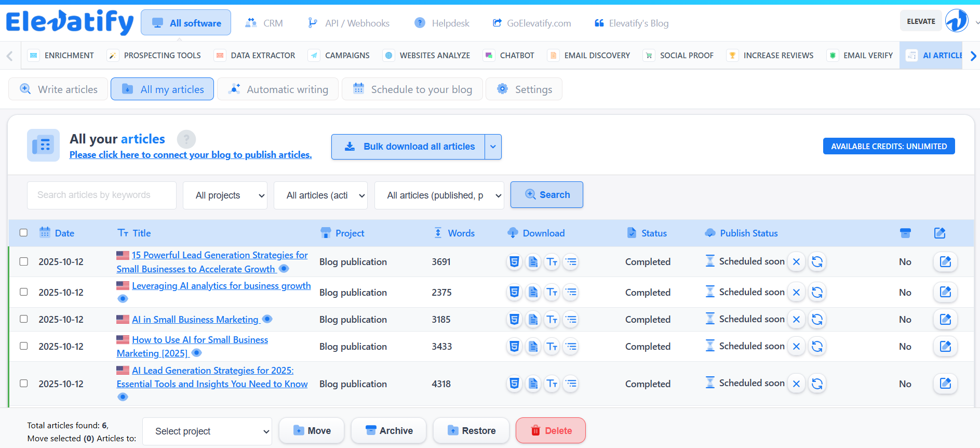980x448 pixels.
Task: Download text version of '15 Powerful Lead Generation' article
Action: coord(552,261)
